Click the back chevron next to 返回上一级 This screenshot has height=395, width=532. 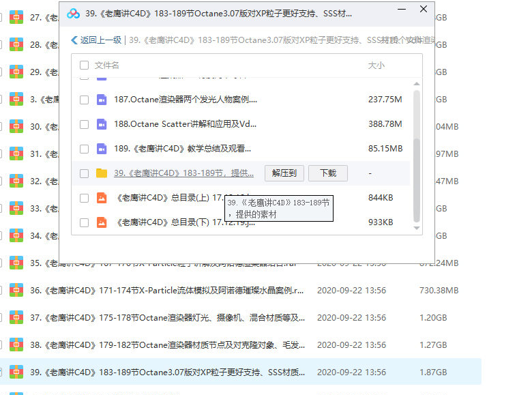[x=74, y=40]
